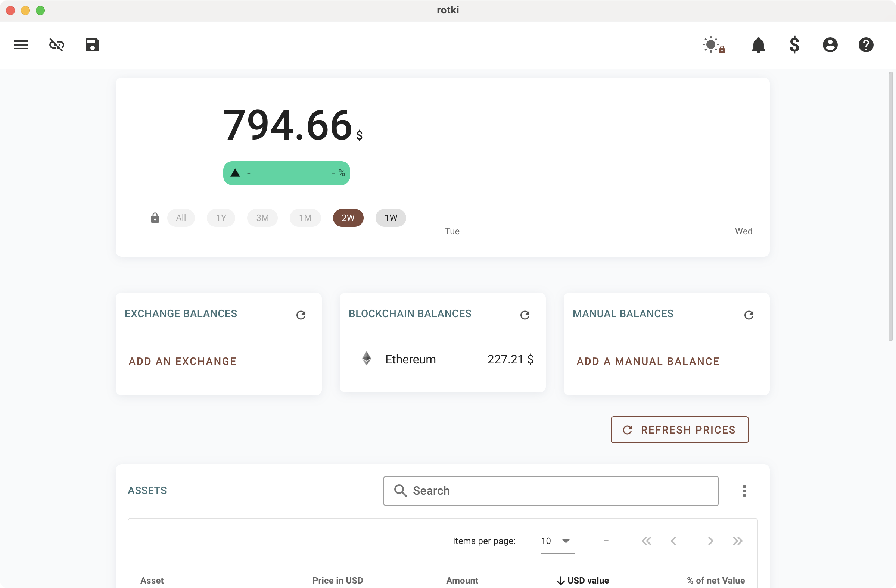Click the Ethereum logo icon

coord(367,359)
